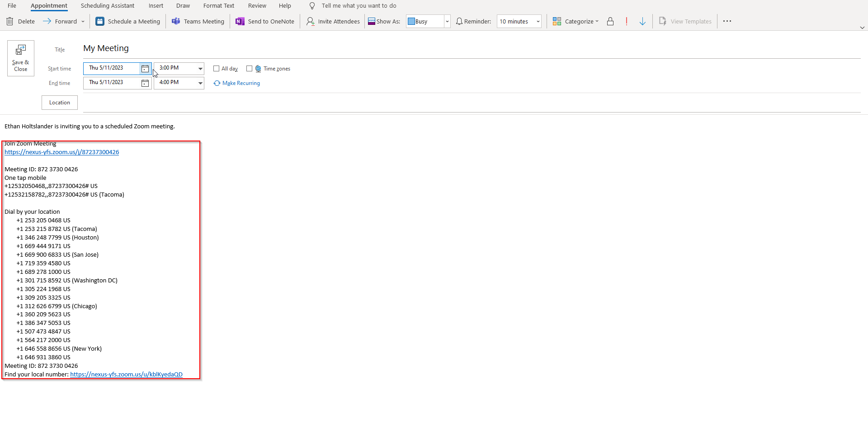Expand the Forward dropdown arrow
The image size is (868, 446).
pos(83,21)
